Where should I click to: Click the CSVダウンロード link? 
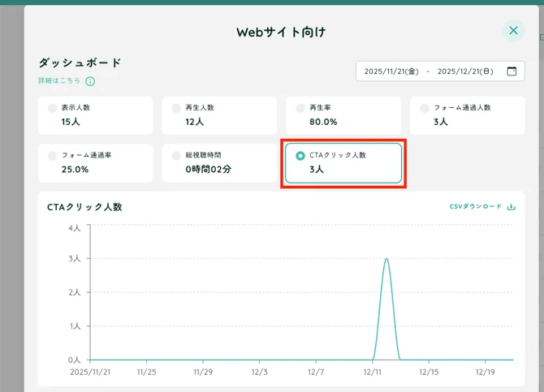[476, 206]
